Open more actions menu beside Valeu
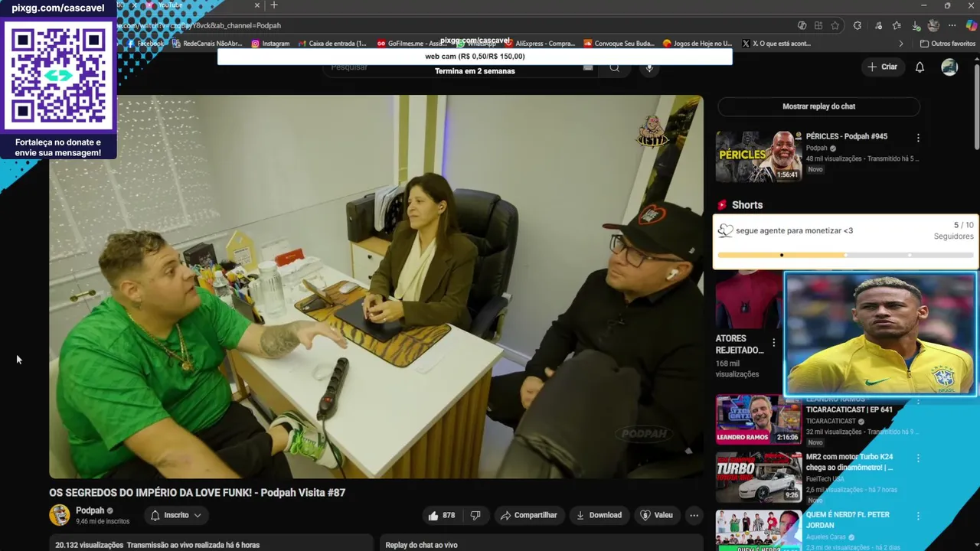The image size is (980, 551). (x=694, y=515)
